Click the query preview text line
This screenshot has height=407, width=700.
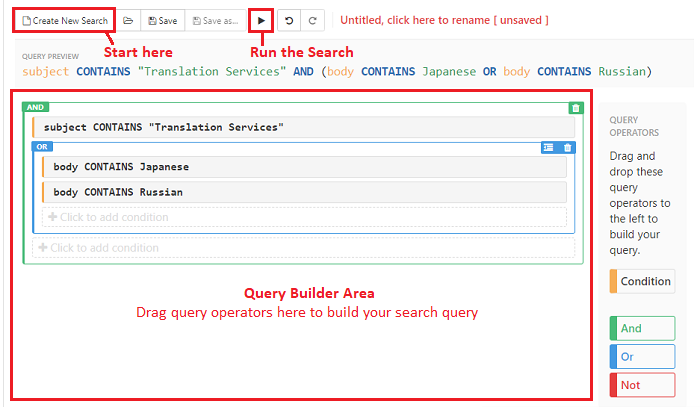click(x=337, y=71)
